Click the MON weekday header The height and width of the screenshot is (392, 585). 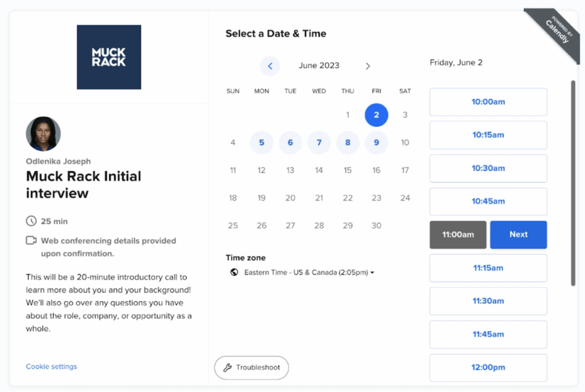(262, 91)
